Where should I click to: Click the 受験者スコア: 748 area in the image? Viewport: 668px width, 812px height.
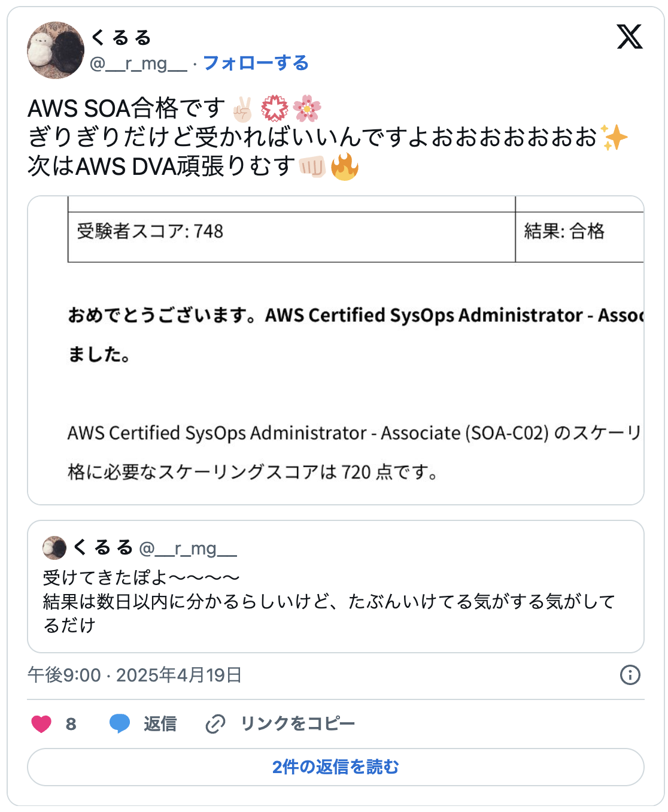click(150, 231)
